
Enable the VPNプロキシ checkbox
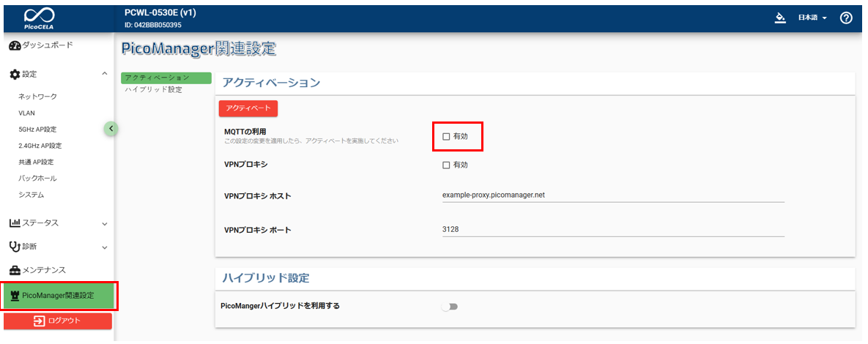click(x=446, y=165)
